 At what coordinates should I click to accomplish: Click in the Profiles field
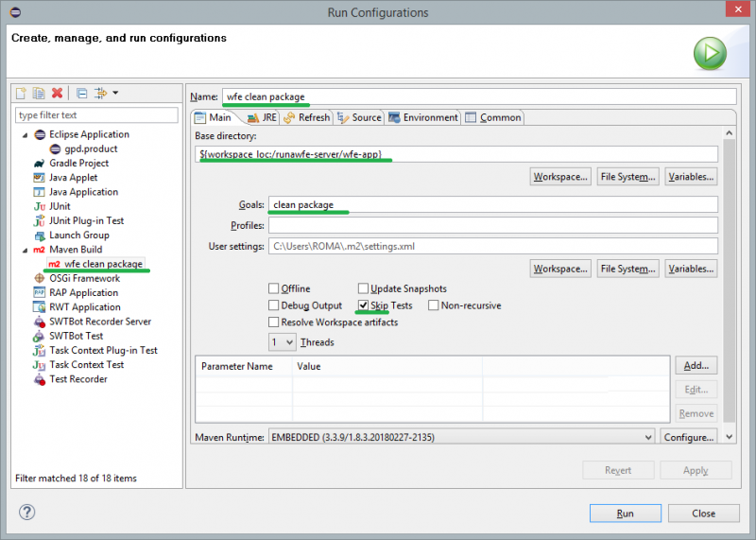pos(493,225)
